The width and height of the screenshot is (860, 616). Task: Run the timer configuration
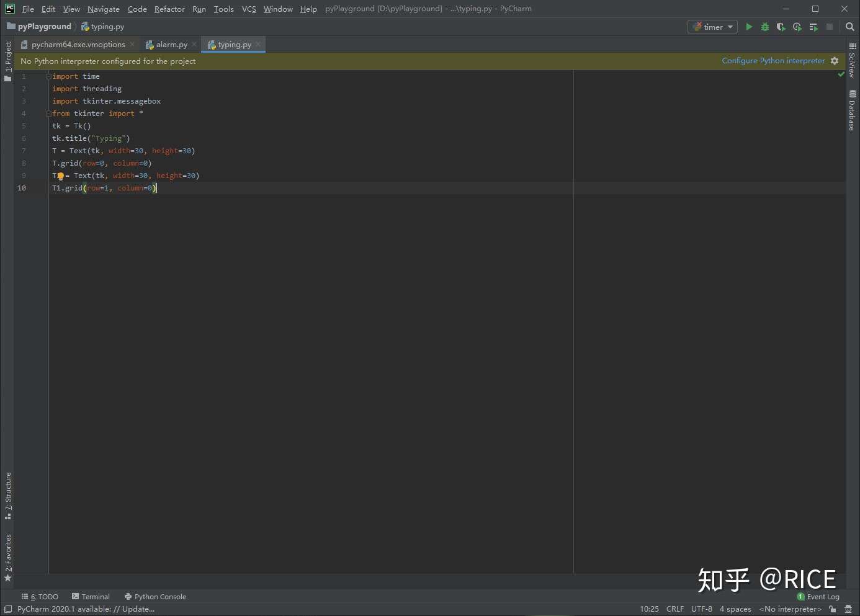pos(749,27)
